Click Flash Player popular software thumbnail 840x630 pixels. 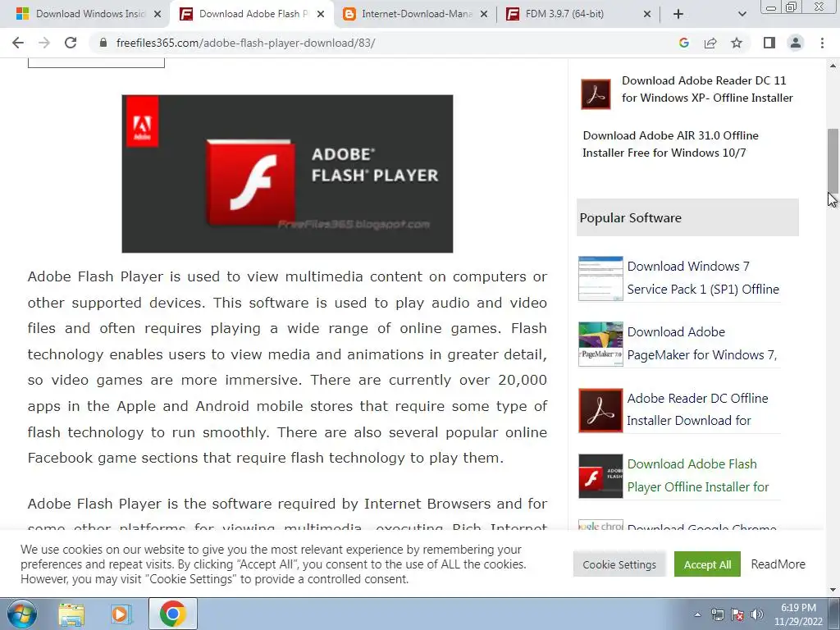600,477
